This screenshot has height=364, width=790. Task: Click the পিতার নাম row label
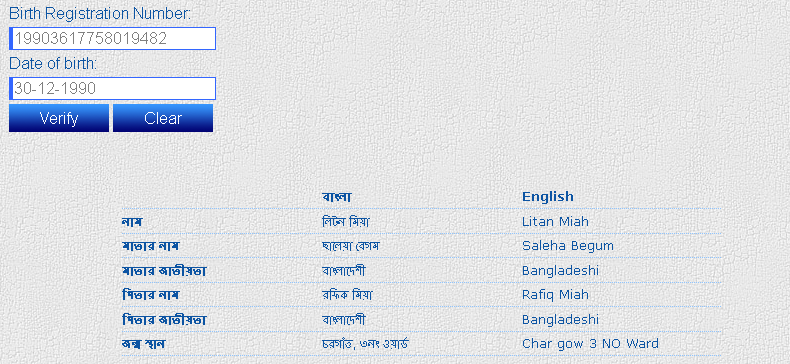(x=151, y=295)
